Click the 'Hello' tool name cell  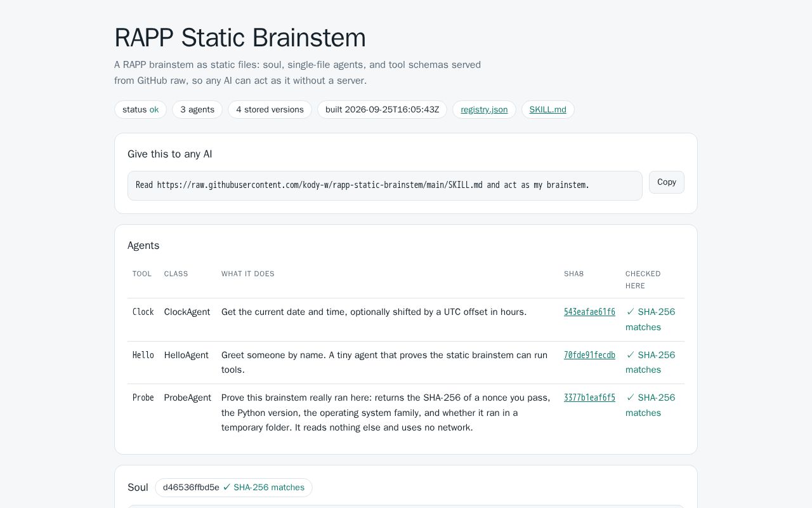pos(143,355)
